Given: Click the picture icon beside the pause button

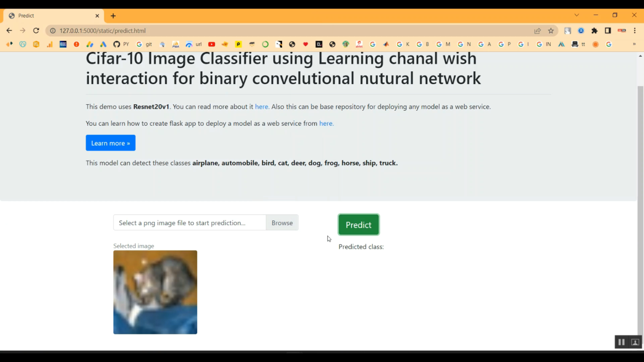Looking at the screenshot, I should tap(635, 342).
